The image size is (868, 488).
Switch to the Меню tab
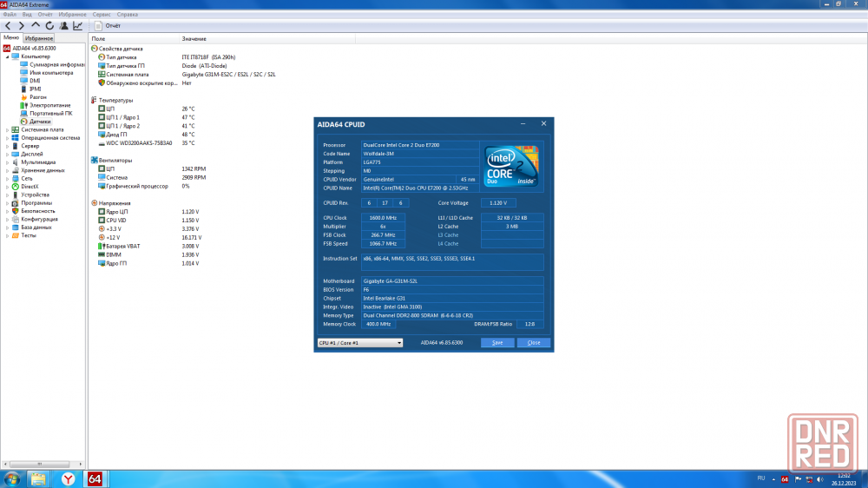click(x=11, y=37)
